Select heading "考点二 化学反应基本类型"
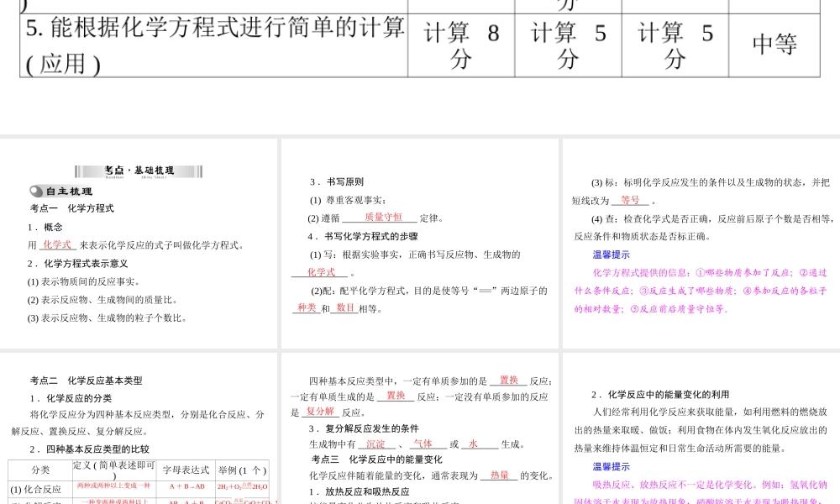Screen dimensions: 840x504 (87, 381)
